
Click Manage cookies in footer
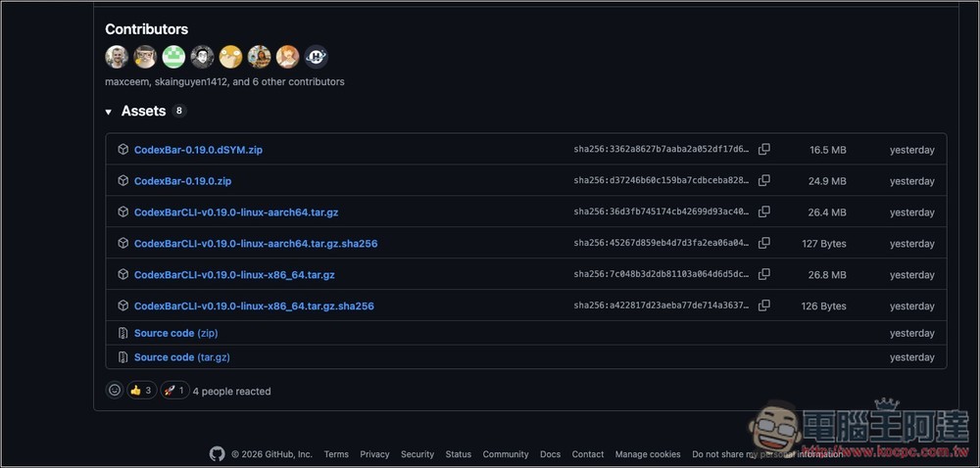click(x=648, y=454)
